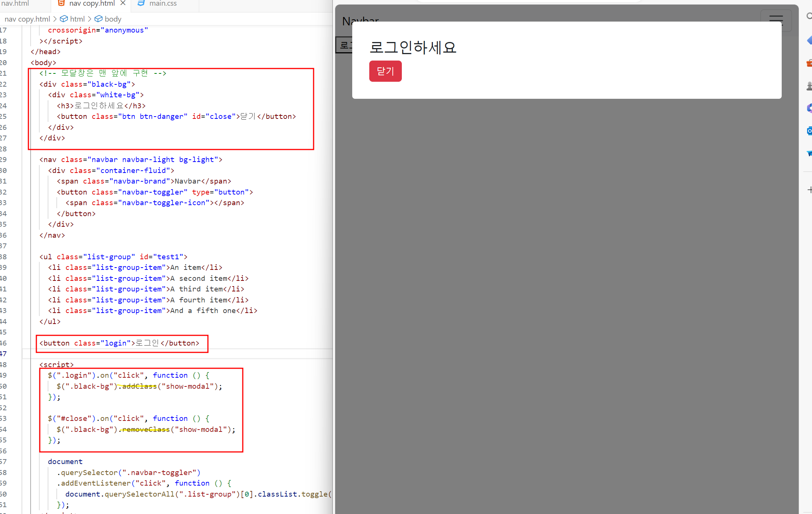Click the <body> opening tag in code

click(x=44, y=63)
